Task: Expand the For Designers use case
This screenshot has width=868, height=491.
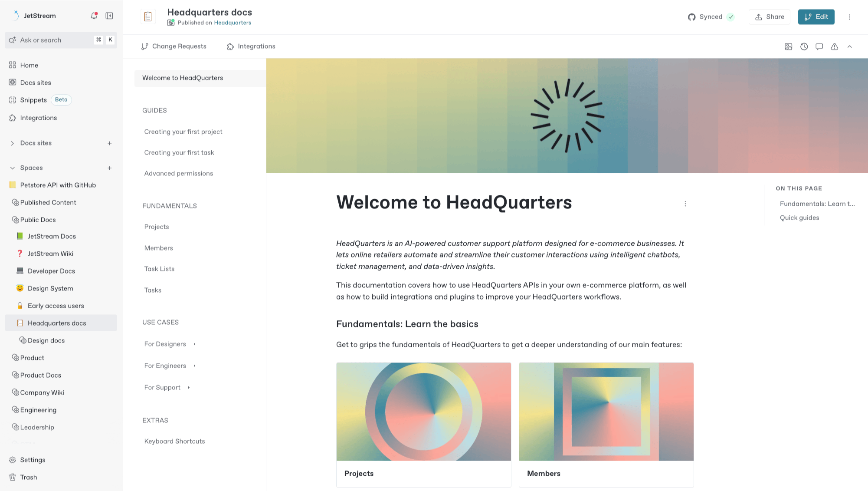Action: 194,344
